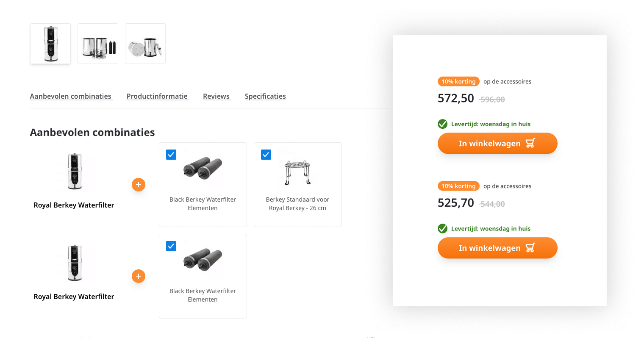Click Royal Berkey Waterfilter image in first combination
The height and width of the screenshot is (338, 644).
[x=75, y=172]
